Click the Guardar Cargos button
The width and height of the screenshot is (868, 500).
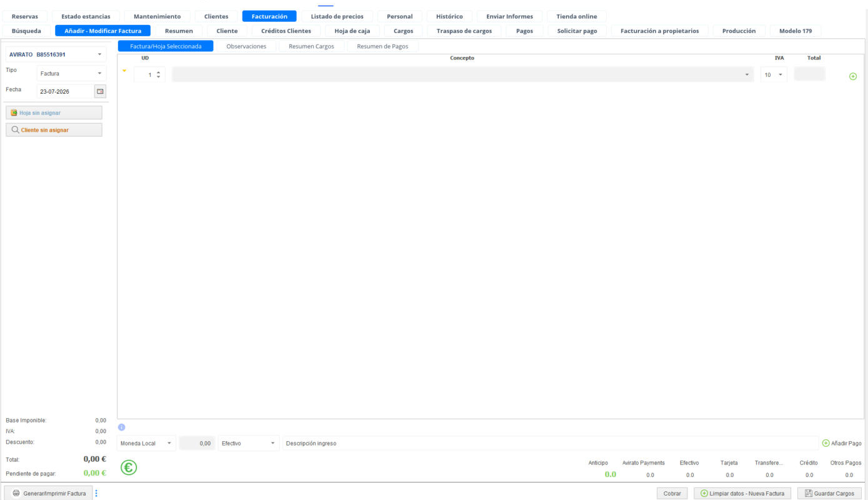pos(829,493)
